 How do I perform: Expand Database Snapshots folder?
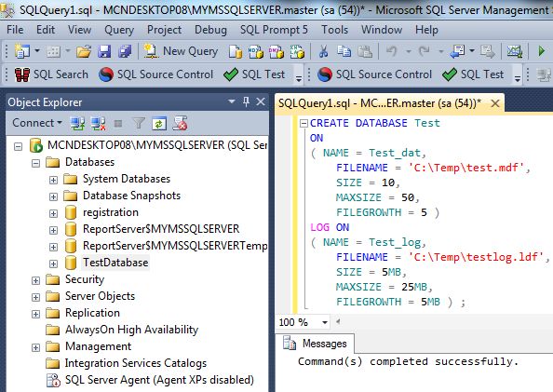coord(53,196)
